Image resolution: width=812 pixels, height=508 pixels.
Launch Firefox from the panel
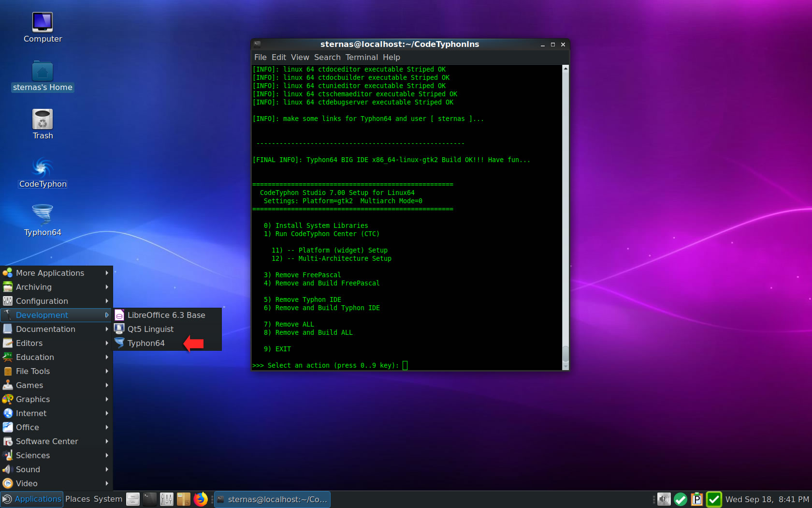click(x=201, y=499)
